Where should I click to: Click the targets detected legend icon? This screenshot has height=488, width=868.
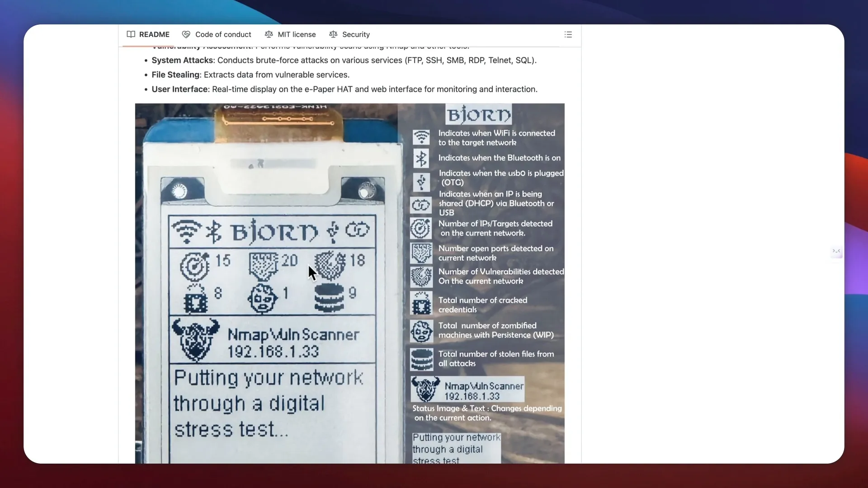(421, 228)
